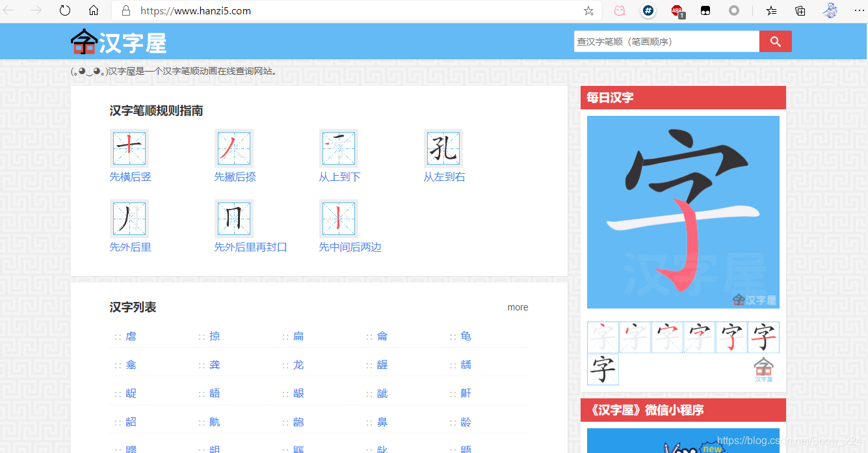The width and height of the screenshot is (868, 453).
Task: Click the 从左到右 孔 diagram icon
Action: 443,148
